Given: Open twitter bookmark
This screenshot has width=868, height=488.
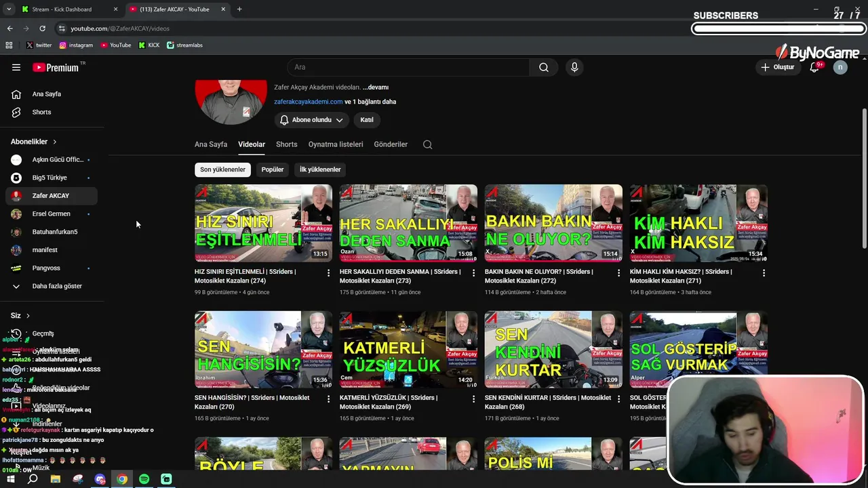Looking at the screenshot, I should 39,45.
